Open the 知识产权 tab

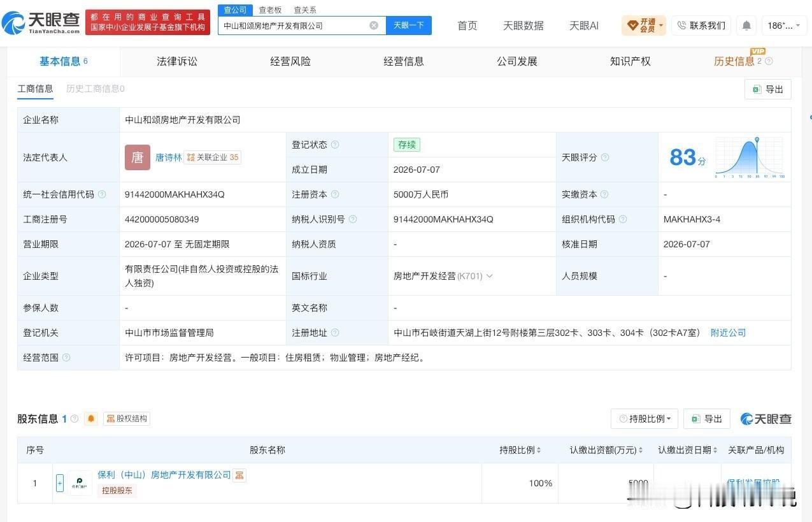point(630,61)
